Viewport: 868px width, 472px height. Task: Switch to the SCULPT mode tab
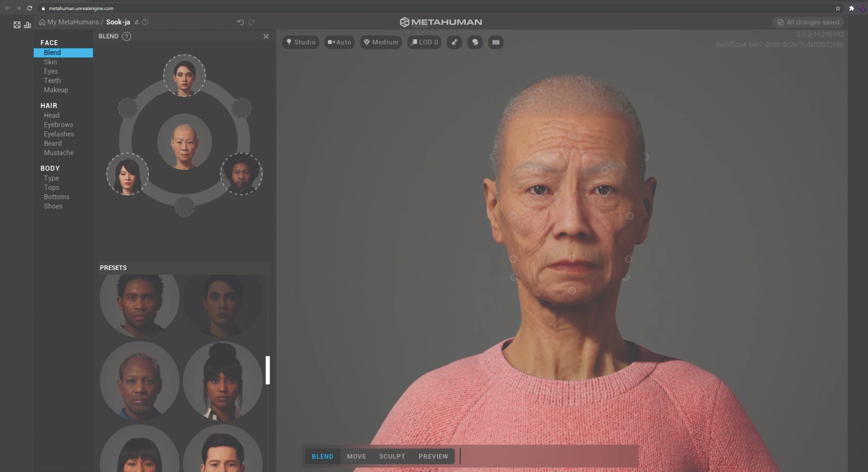coord(392,456)
